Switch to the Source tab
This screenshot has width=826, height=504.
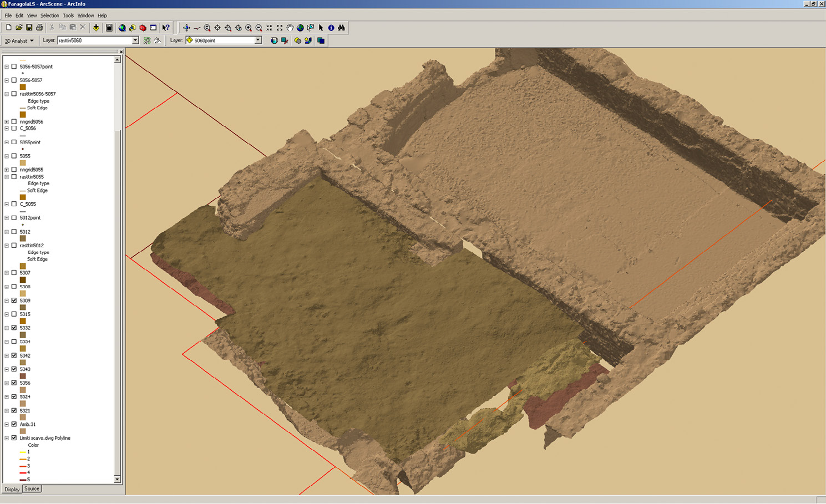pyautogui.click(x=32, y=489)
